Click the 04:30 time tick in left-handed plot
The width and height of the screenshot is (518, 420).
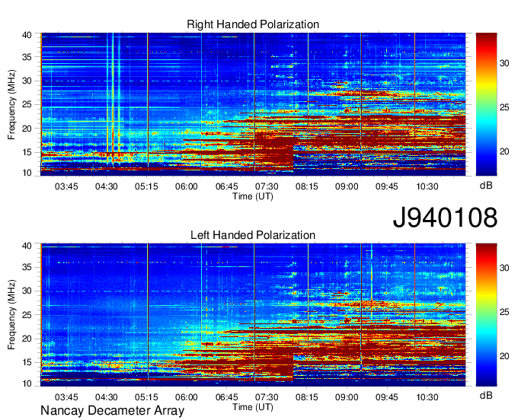[x=107, y=397]
